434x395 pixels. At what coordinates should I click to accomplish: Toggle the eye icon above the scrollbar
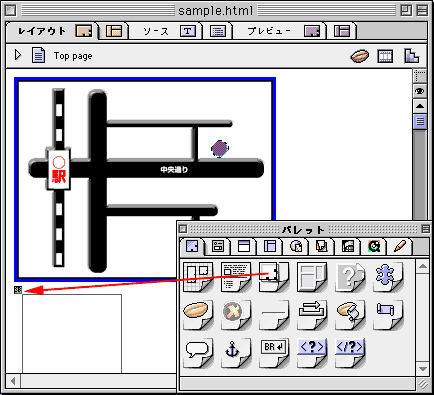[x=419, y=91]
